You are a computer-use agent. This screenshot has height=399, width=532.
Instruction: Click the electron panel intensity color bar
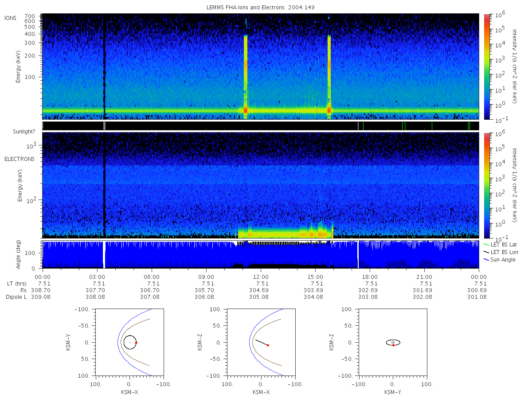(486, 185)
